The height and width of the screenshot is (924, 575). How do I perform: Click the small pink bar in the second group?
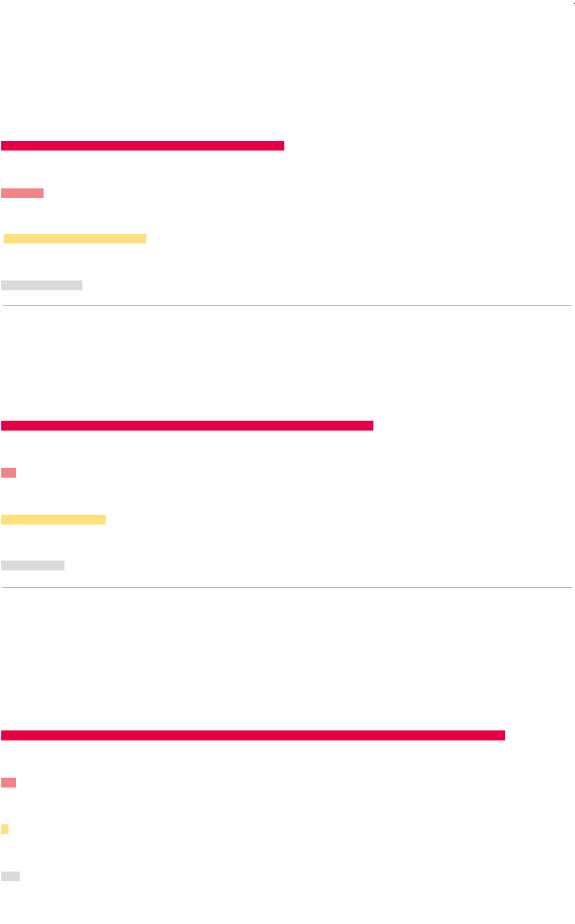[x=9, y=473]
